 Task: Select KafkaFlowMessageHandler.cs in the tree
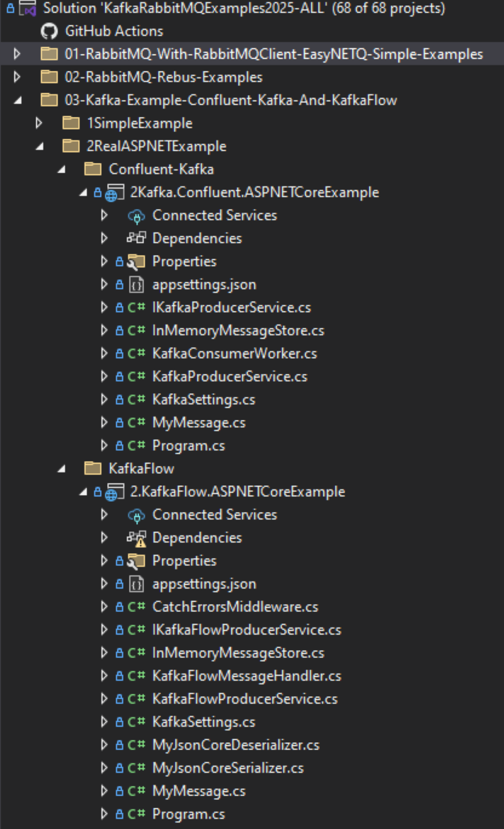tap(247, 676)
